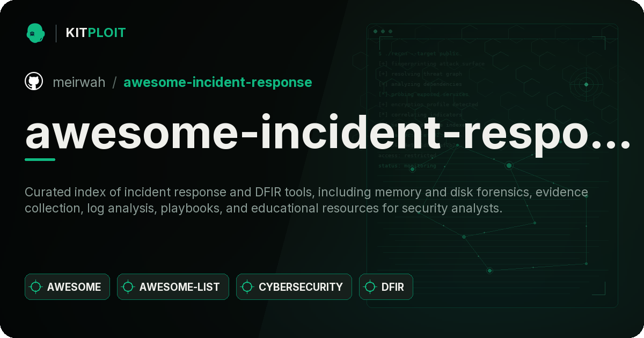This screenshot has height=338, width=644.
Task: Click the 'status: monitoring' terminal line
Action: [407, 165]
